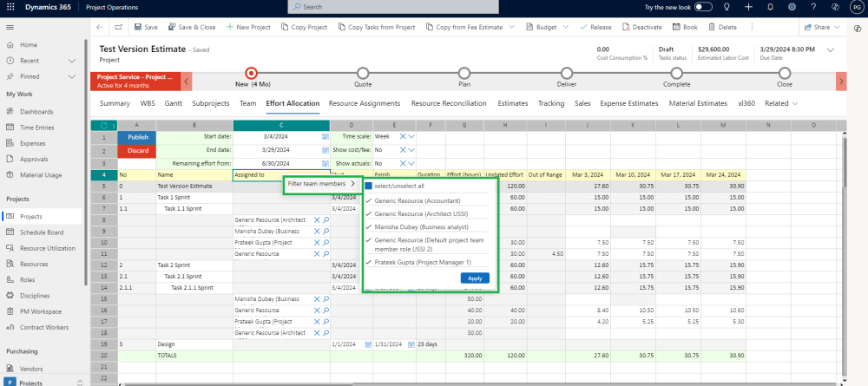868x386 pixels.
Task: Open the Dynamics 365 app launcher waffle
Action: (10, 7)
